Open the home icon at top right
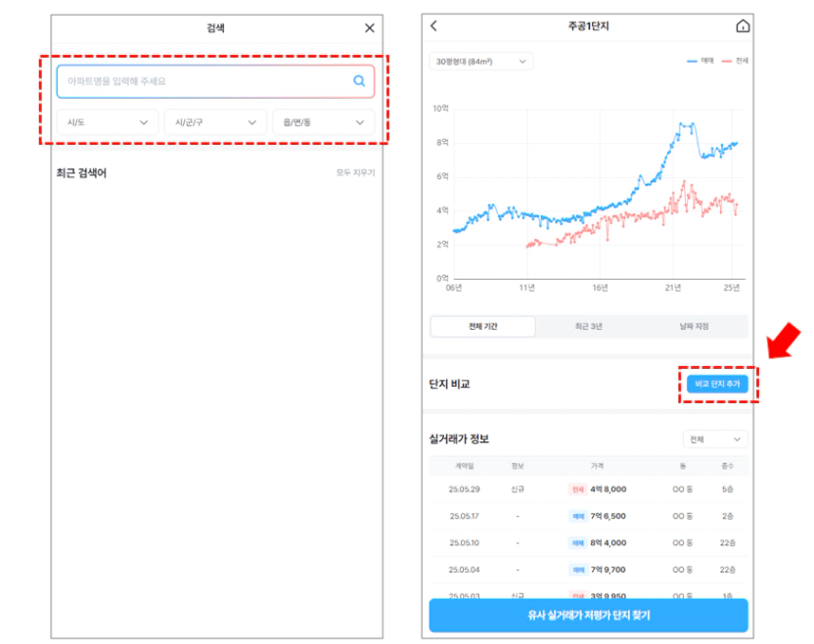The image size is (814, 644). [743, 25]
